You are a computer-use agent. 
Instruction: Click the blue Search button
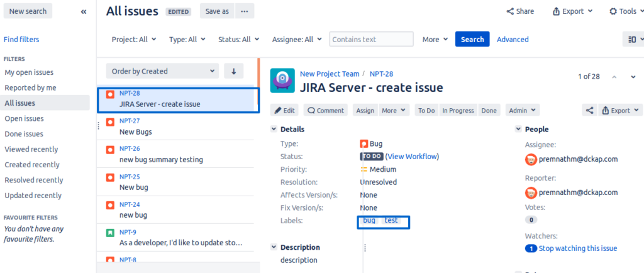[x=472, y=40]
